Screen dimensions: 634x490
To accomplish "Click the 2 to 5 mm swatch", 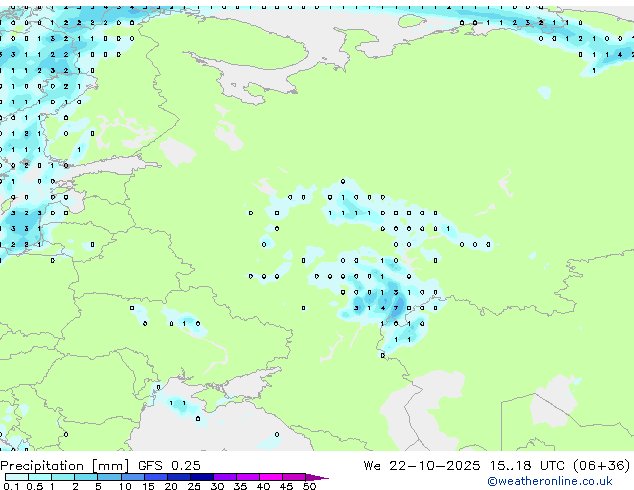I will coord(86,477).
